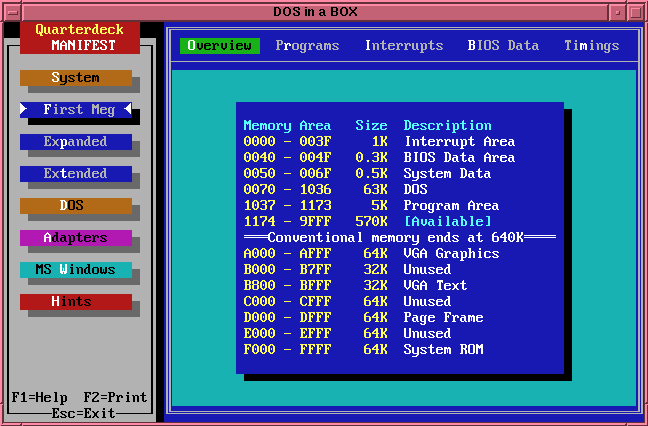Image resolution: width=648 pixels, height=426 pixels.
Task: Click the F000 - FFFF address range
Action: (287, 350)
